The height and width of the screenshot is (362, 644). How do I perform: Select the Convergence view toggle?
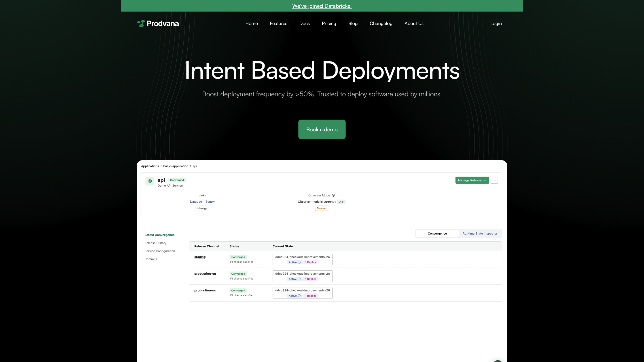point(437,234)
